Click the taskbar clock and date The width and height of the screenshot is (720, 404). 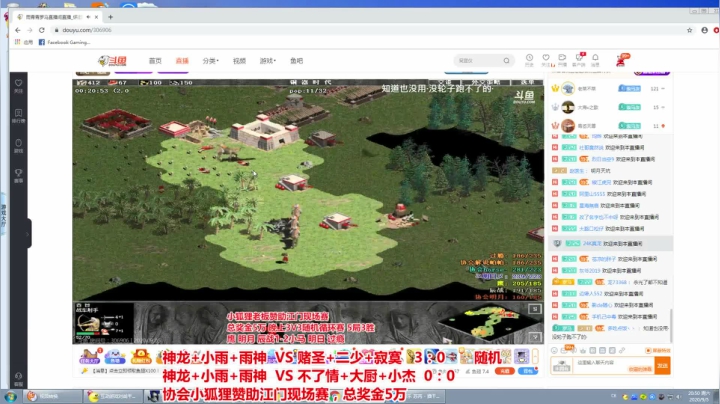700,396
